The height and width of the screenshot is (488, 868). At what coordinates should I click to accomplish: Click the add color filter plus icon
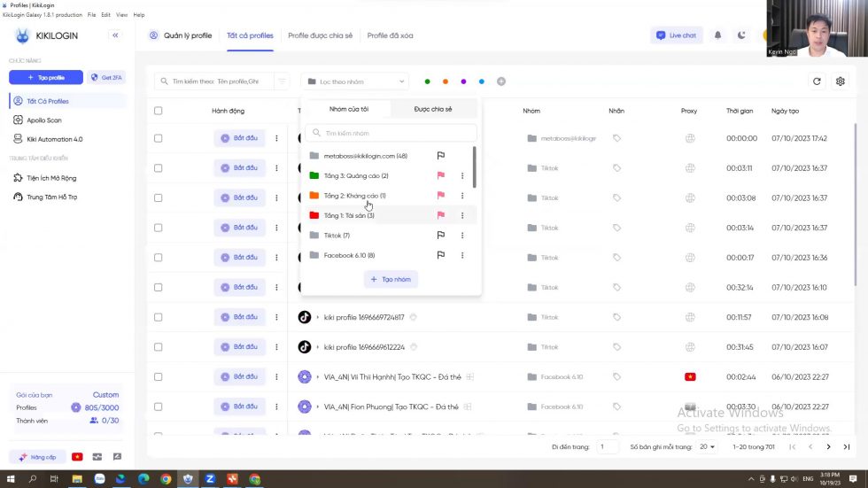click(x=501, y=81)
